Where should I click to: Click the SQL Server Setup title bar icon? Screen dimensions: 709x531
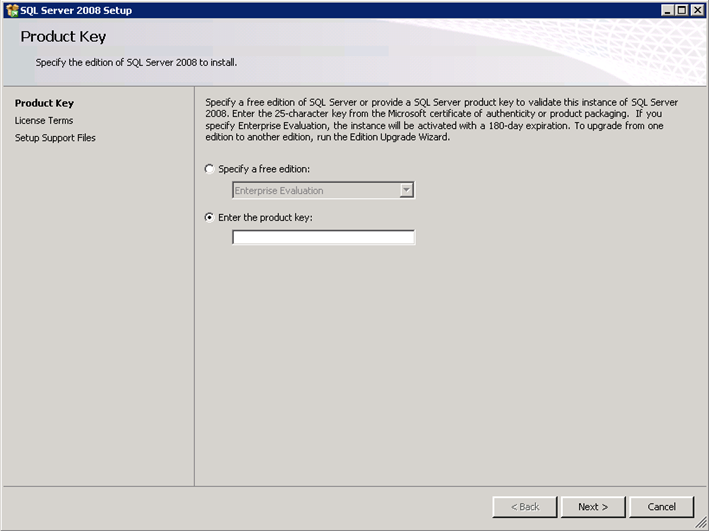[x=12, y=10]
